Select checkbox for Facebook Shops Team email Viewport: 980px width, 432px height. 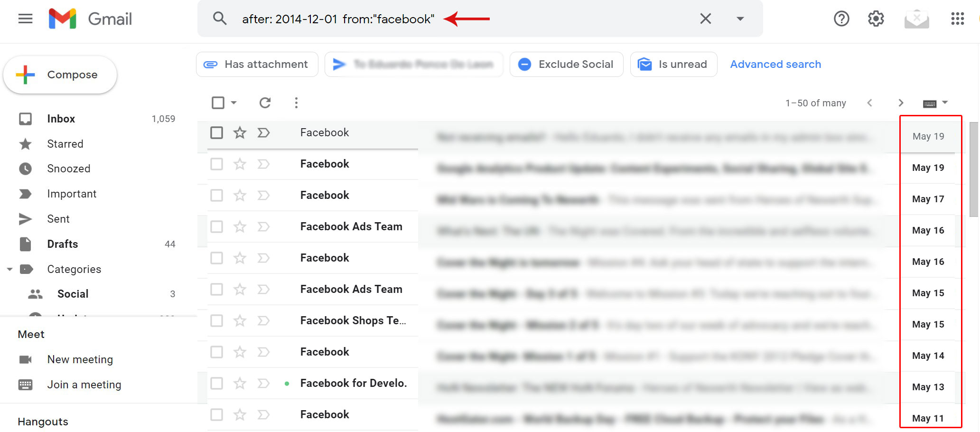[x=216, y=320]
